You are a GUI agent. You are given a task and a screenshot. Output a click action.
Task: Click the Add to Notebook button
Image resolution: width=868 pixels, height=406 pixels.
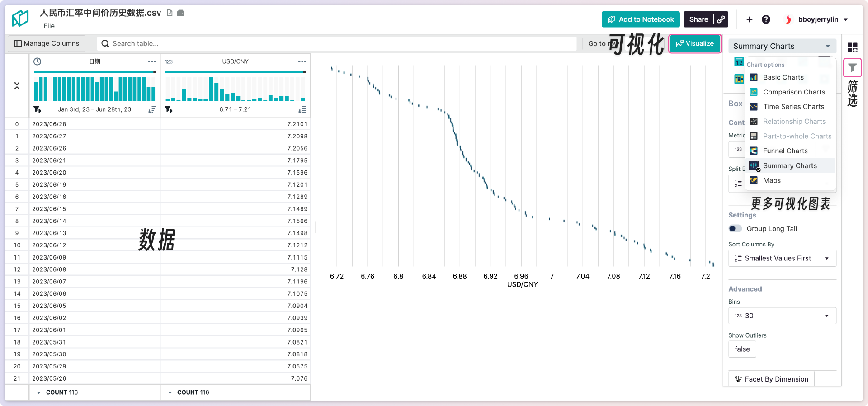(641, 19)
